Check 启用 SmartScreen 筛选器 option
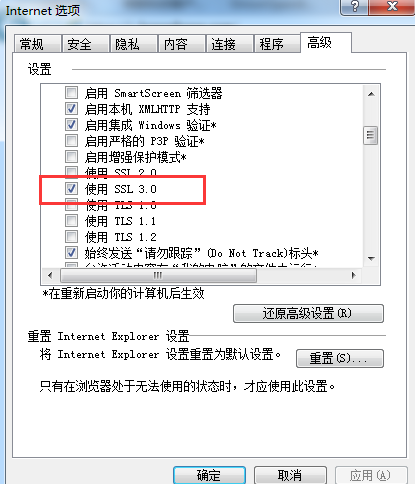The height and width of the screenshot is (484, 415). tap(71, 92)
